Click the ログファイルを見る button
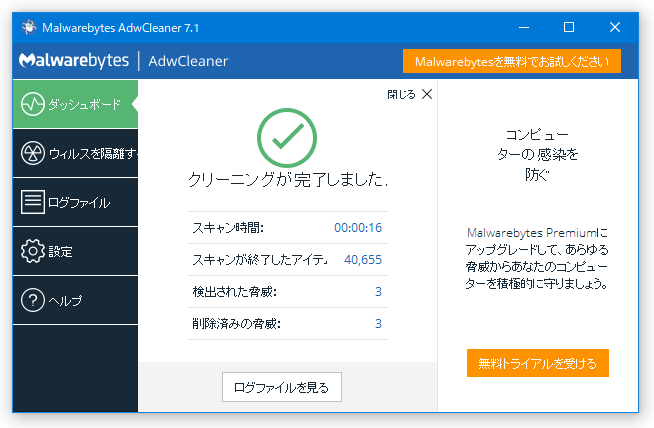 coord(282,387)
